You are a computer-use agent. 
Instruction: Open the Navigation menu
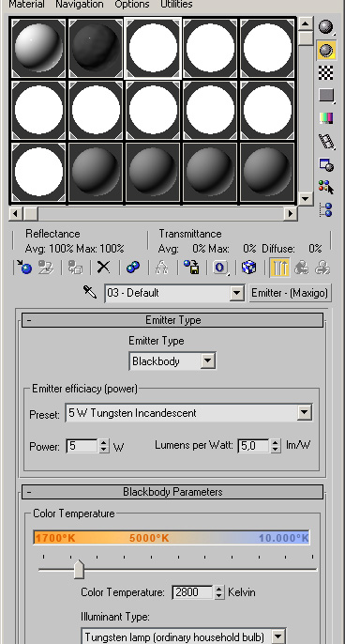(x=80, y=5)
